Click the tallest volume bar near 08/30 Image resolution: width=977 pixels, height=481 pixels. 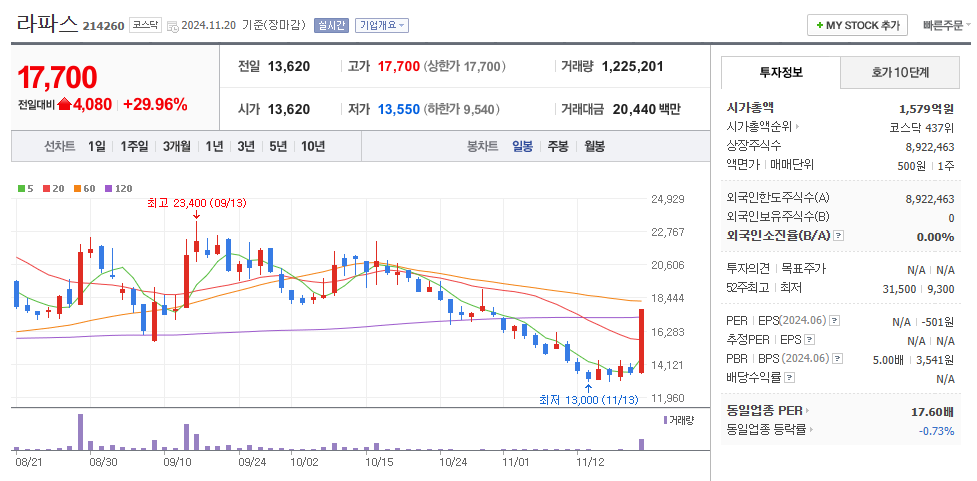click(80, 432)
